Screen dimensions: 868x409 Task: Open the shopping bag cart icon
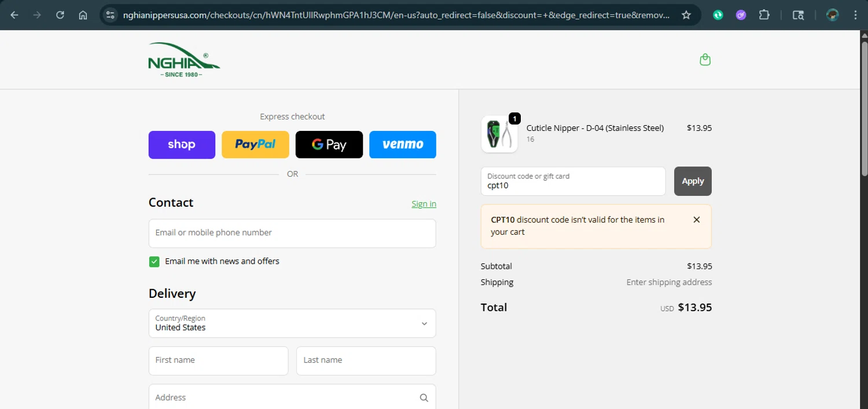tap(705, 60)
